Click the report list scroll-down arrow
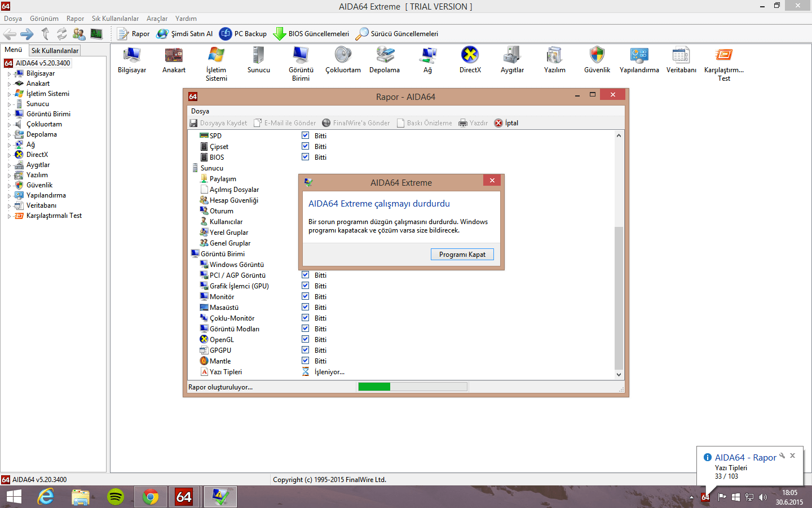This screenshot has height=508, width=812. 619,375
